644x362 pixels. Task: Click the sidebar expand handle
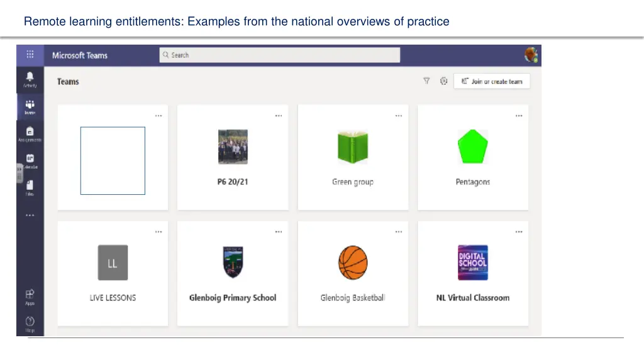(x=19, y=173)
